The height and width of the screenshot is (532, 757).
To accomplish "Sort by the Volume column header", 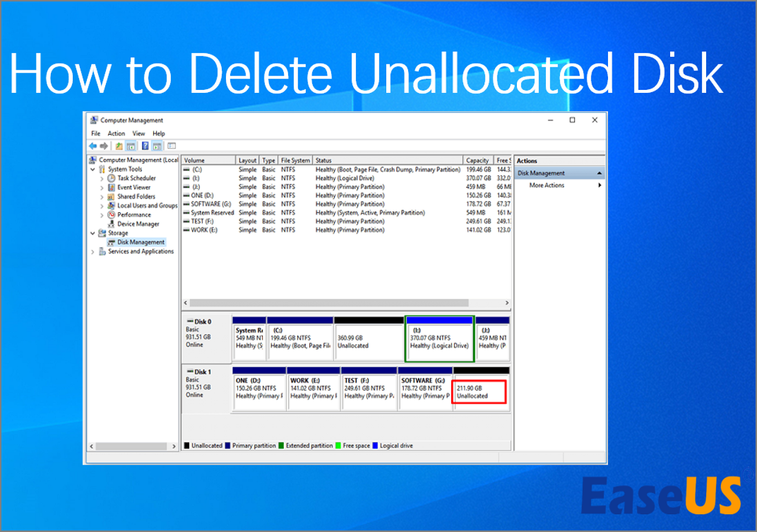I will pyautogui.click(x=209, y=160).
